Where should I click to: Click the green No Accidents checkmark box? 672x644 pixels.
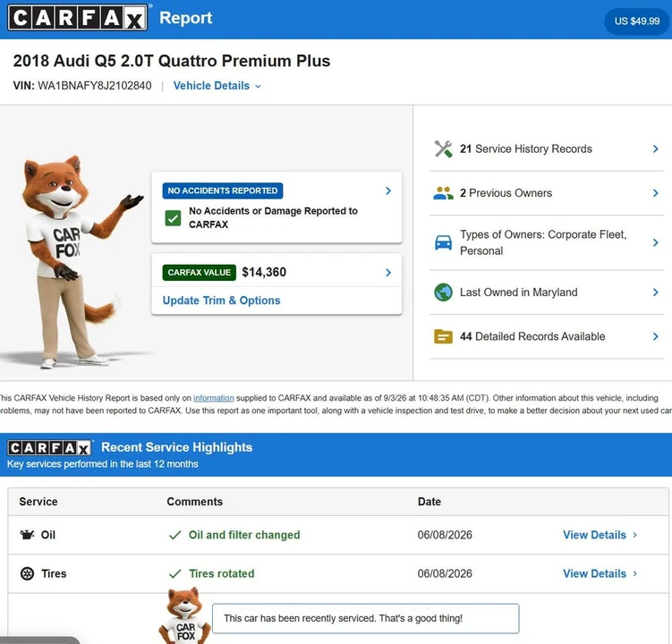point(173,218)
